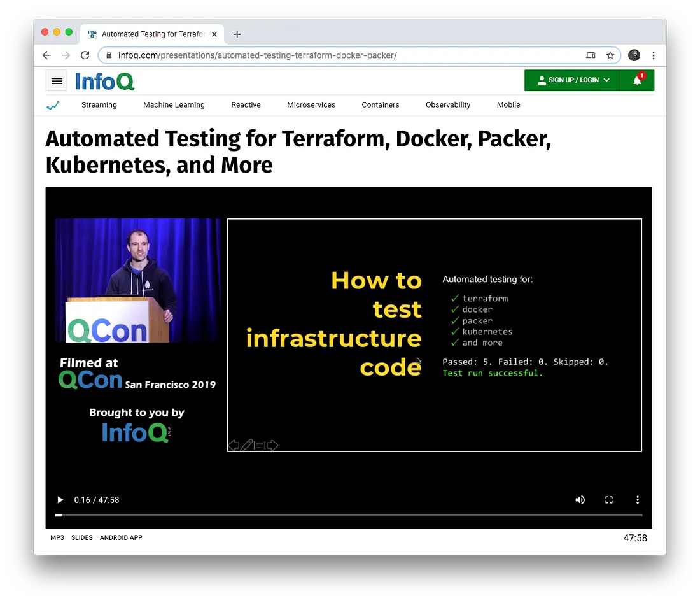Viewport: 700px width, 603px height.
Task: Open the InfoQ hamburger menu
Action: coord(57,81)
